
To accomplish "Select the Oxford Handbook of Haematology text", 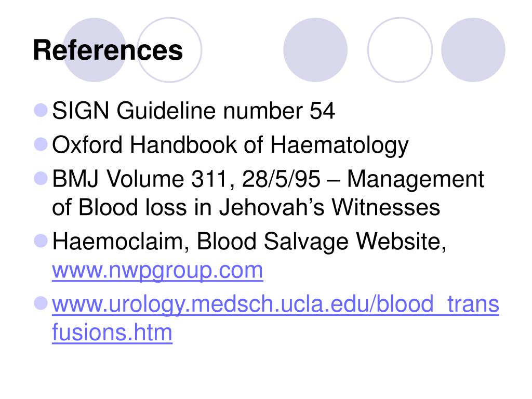I will click(230, 145).
